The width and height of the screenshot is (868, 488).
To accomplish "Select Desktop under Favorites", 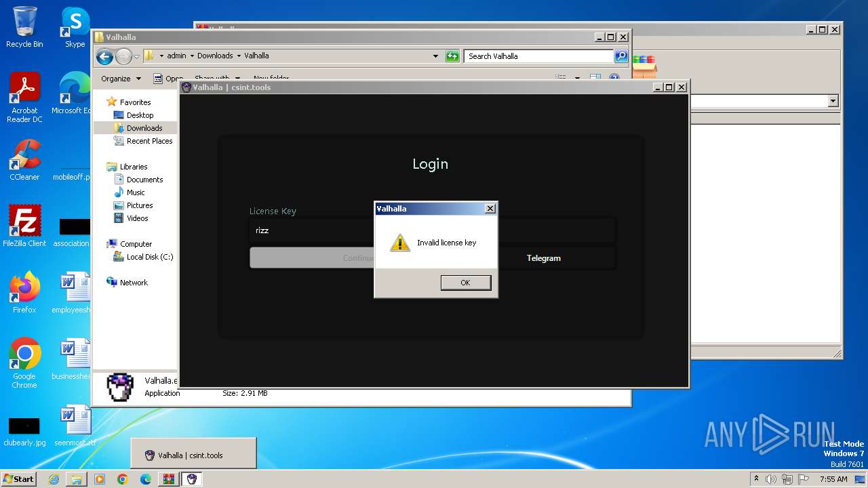I will [140, 115].
